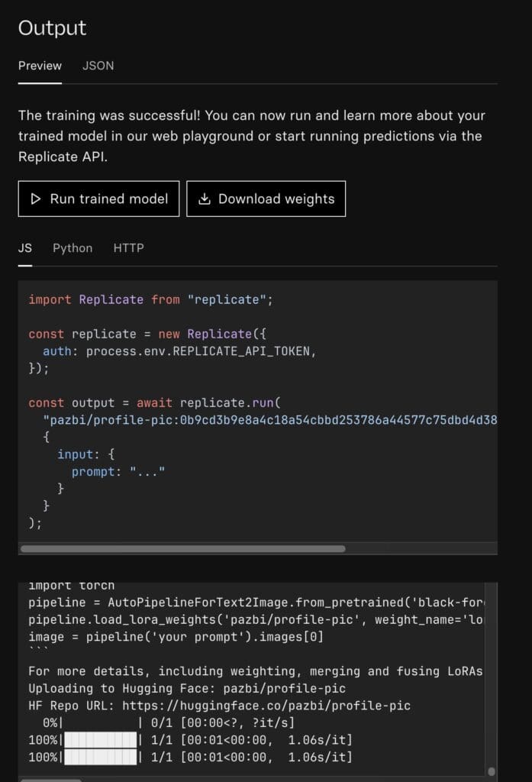Click the vertical scrollbar thumb in logs panel
Image resolution: width=532 pixels, height=782 pixels.
click(491, 772)
